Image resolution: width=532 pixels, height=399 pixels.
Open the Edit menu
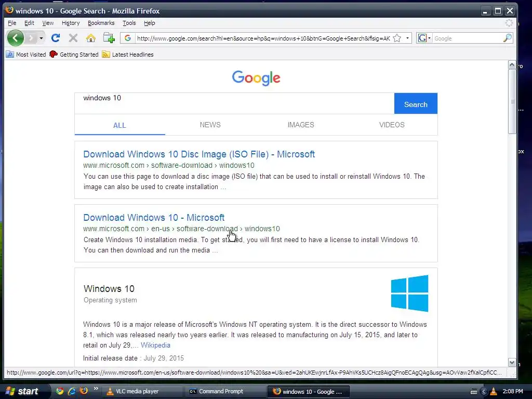pos(29,23)
